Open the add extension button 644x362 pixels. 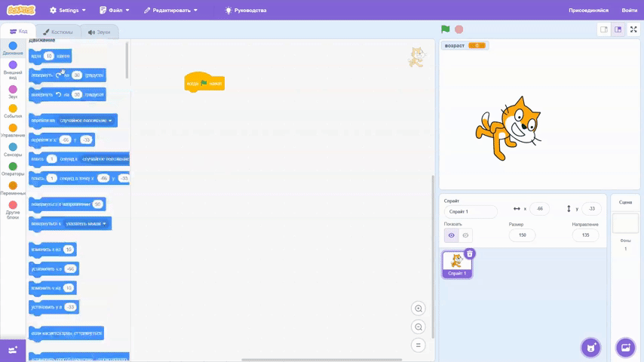click(13, 350)
